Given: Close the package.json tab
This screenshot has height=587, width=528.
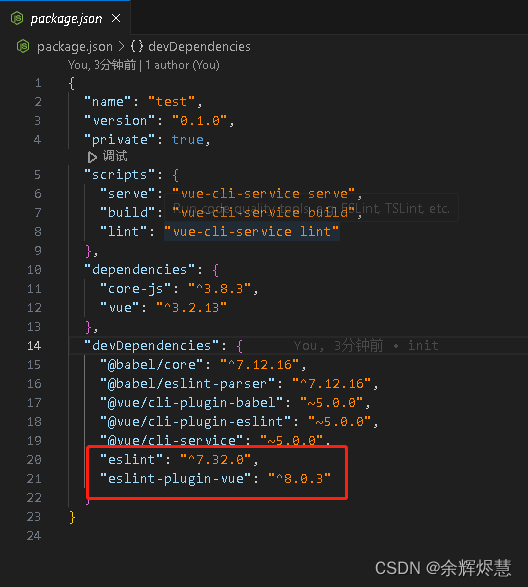Looking at the screenshot, I should (116, 18).
